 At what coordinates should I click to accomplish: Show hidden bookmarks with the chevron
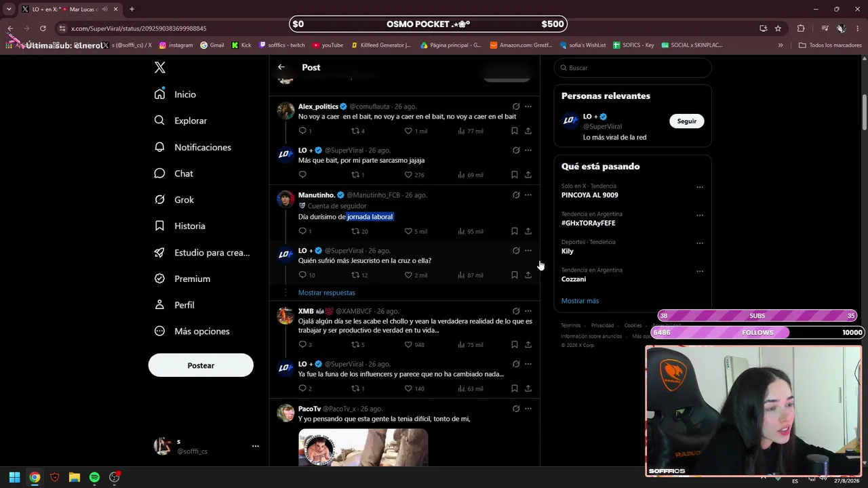click(x=781, y=45)
